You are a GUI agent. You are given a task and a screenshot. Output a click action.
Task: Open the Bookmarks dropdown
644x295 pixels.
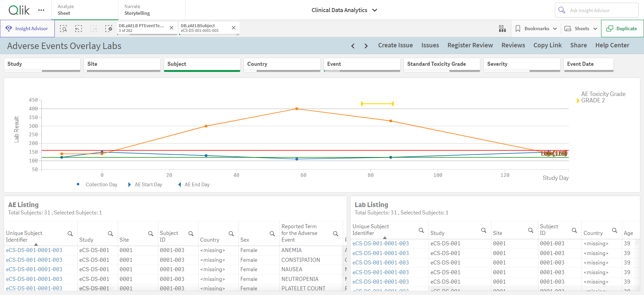point(536,29)
